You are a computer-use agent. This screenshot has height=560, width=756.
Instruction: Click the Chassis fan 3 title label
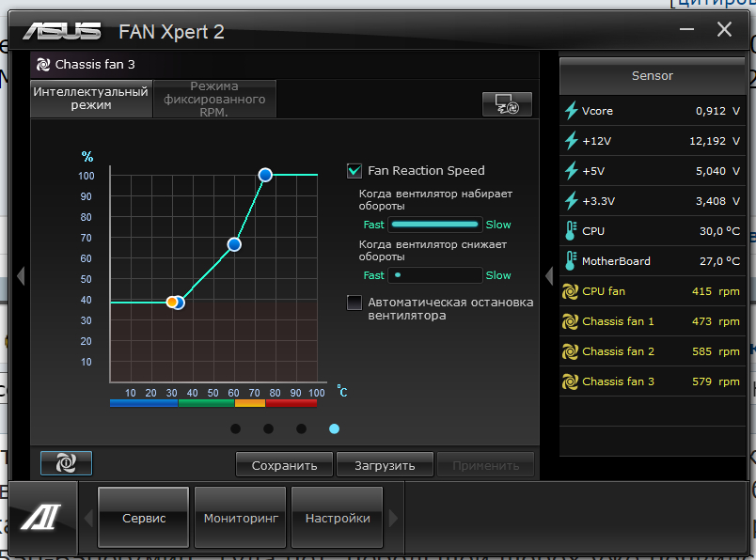coord(95,65)
